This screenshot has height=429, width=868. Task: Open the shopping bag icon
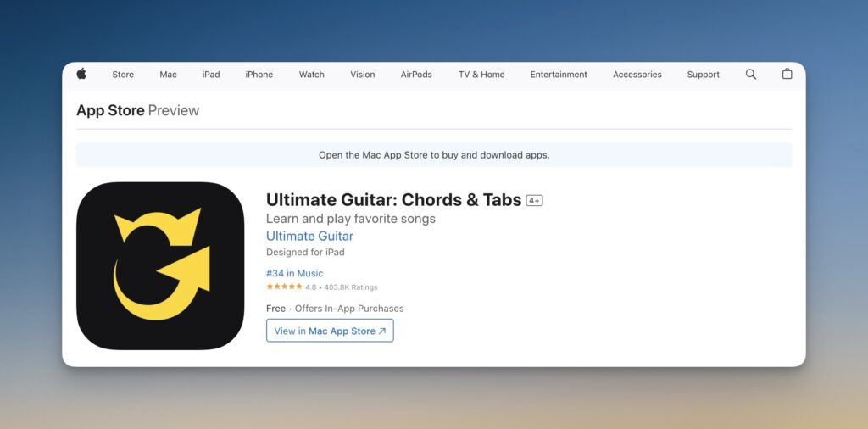787,75
